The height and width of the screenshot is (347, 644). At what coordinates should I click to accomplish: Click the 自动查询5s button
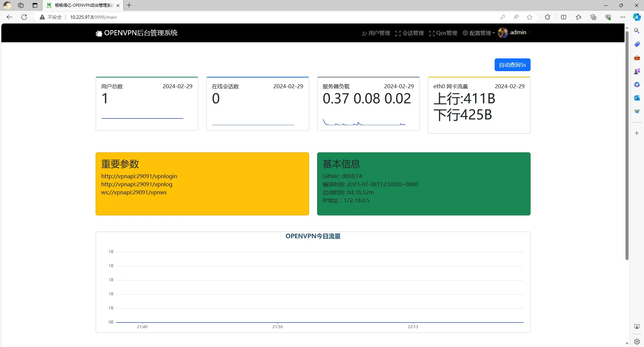click(x=512, y=65)
